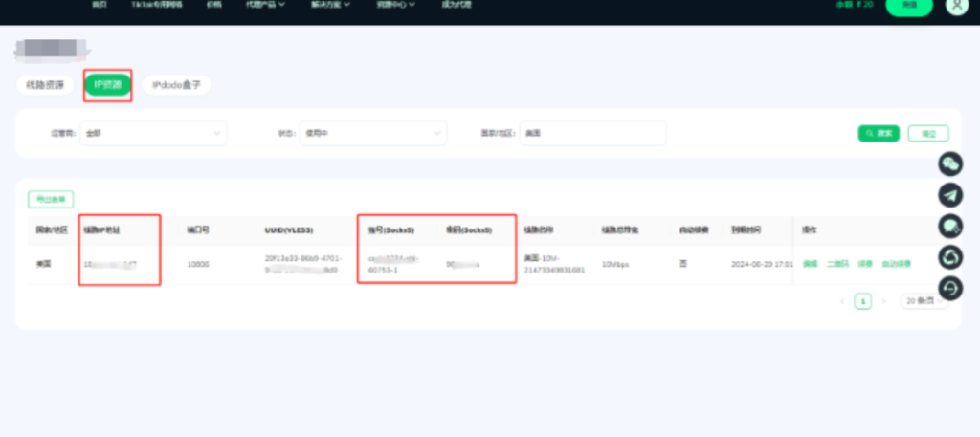Click the 续费 action link in row

(865, 264)
